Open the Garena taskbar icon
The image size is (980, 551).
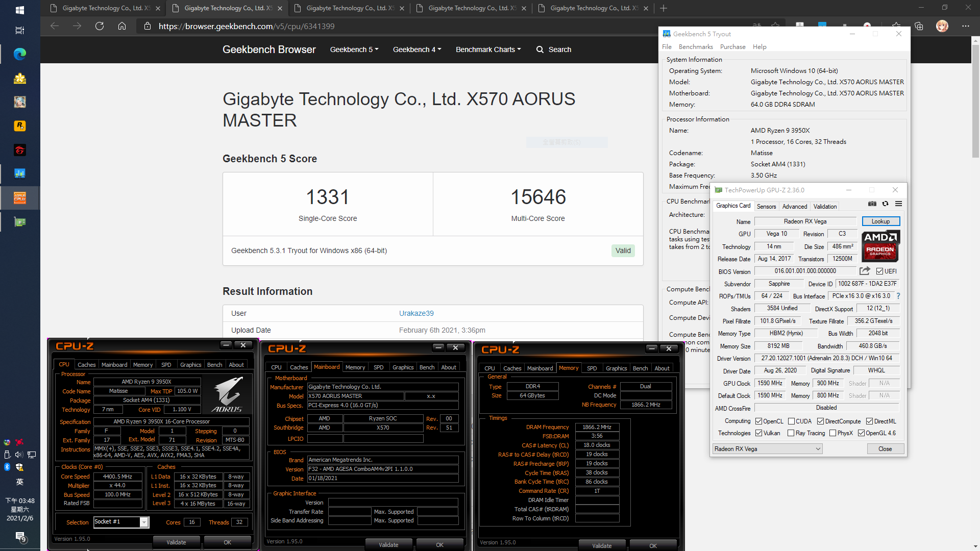click(20, 150)
